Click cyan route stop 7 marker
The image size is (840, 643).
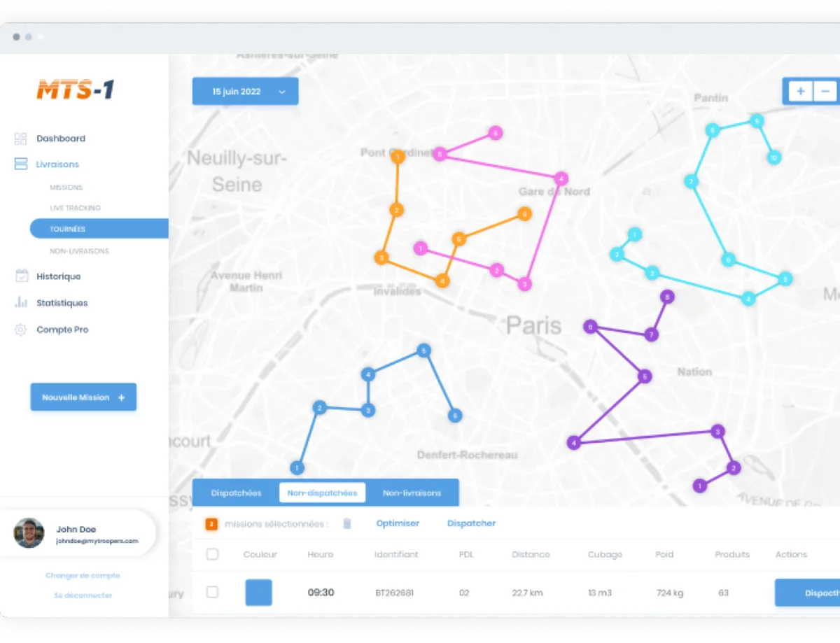pyautogui.click(x=691, y=182)
